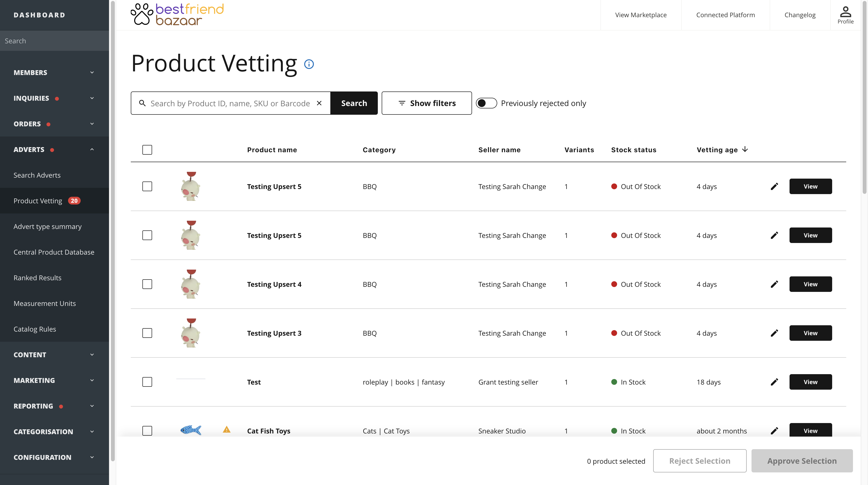Open Central Product Database from the sidebar
868x485 pixels.
pos(54,252)
